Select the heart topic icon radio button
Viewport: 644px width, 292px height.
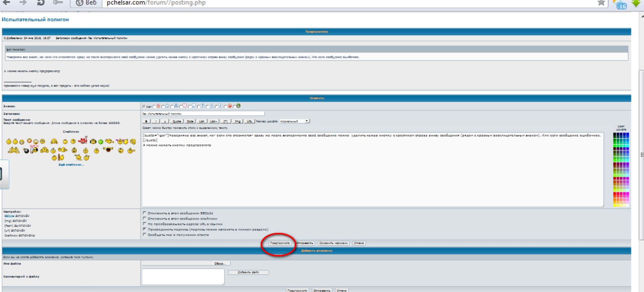(x=180, y=106)
